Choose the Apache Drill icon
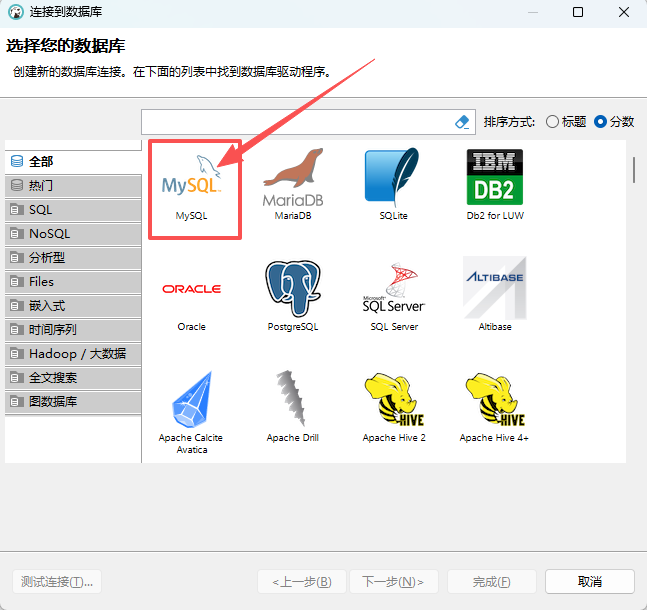 pyautogui.click(x=291, y=398)
